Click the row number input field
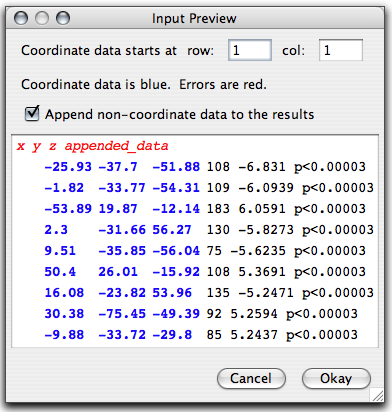The width and height of the screenshot is (392, 412). (250, 50)
